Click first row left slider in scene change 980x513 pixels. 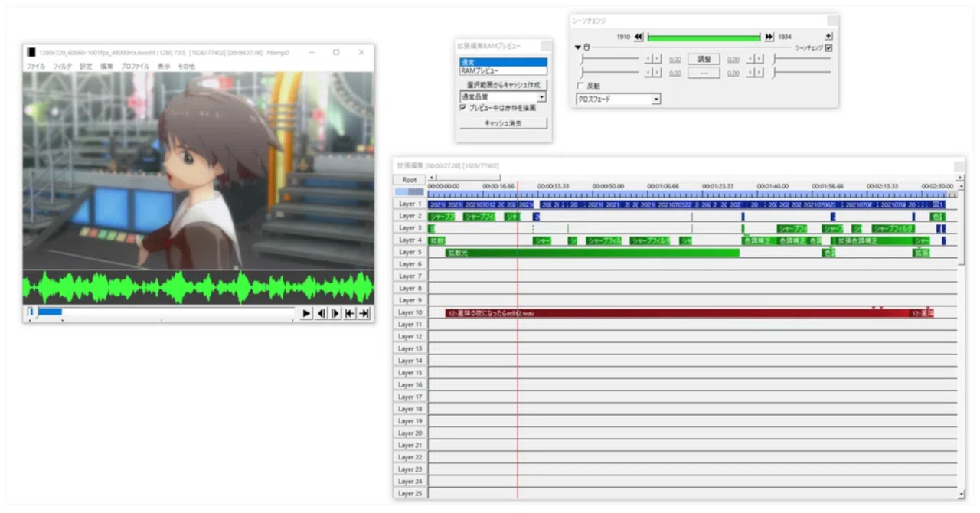tap(609, 59)
